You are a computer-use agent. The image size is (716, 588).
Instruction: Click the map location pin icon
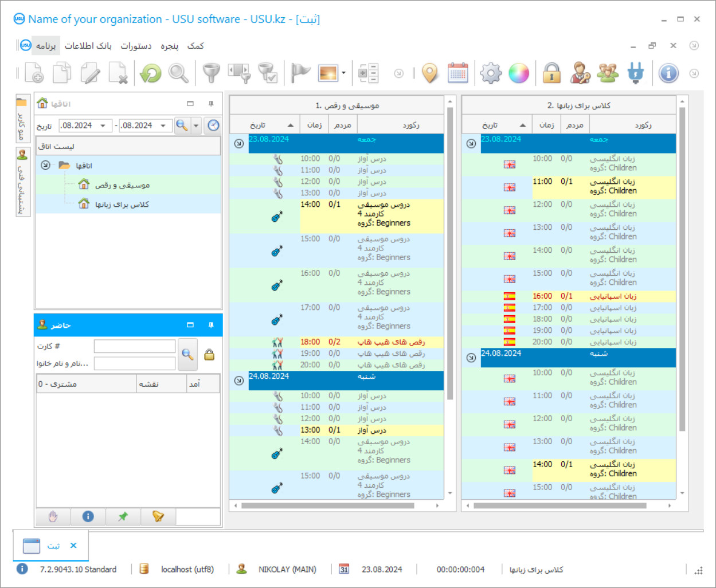[x=429, y=73]
